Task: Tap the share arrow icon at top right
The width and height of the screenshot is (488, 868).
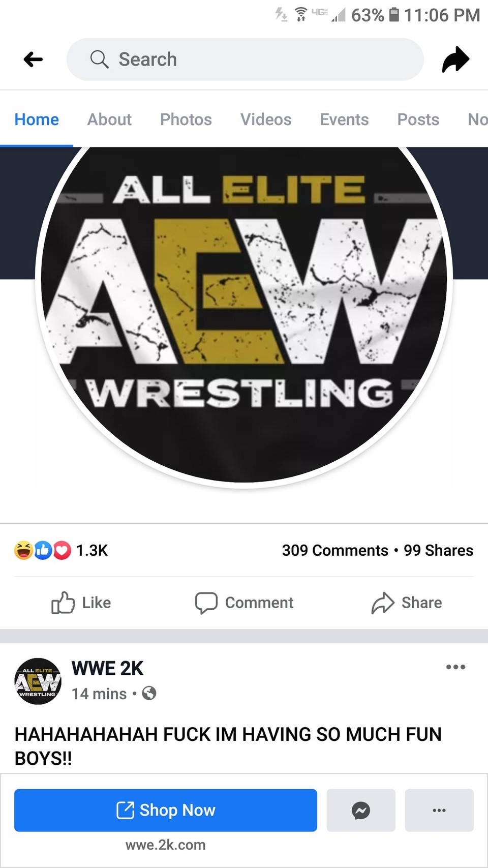Action: tap(455, 59)
